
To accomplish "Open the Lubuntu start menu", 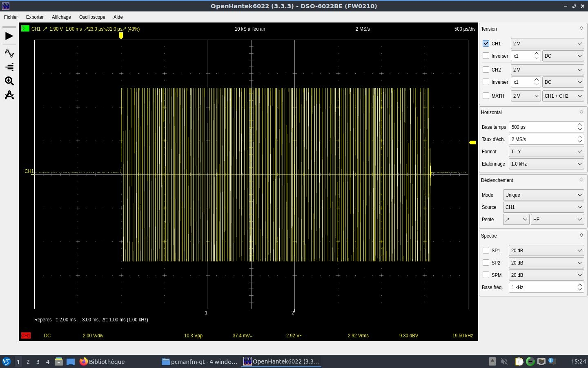I will [6, 361].
